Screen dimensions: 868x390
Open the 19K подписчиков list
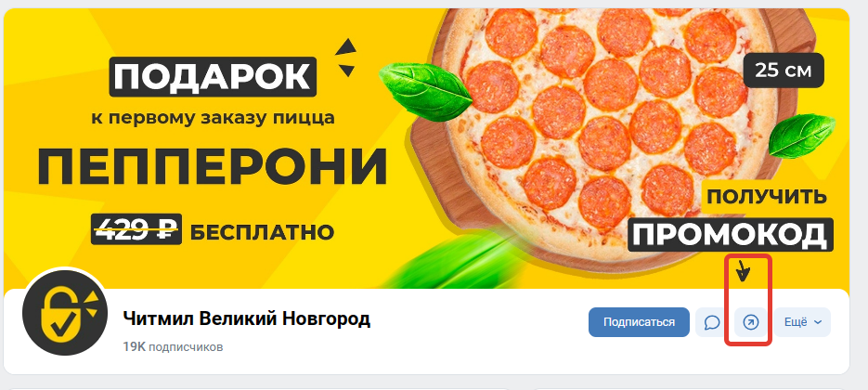(x=173, y=347)
